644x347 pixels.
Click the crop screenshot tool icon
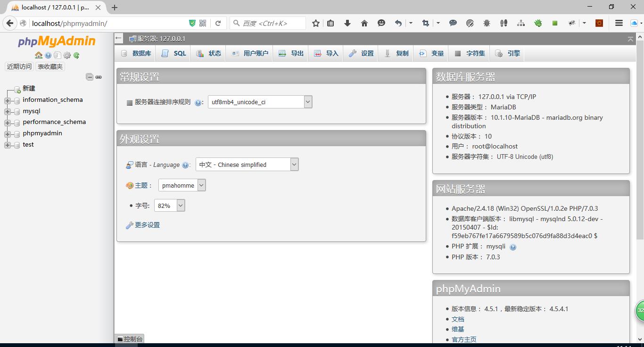[x=426, y=23]
